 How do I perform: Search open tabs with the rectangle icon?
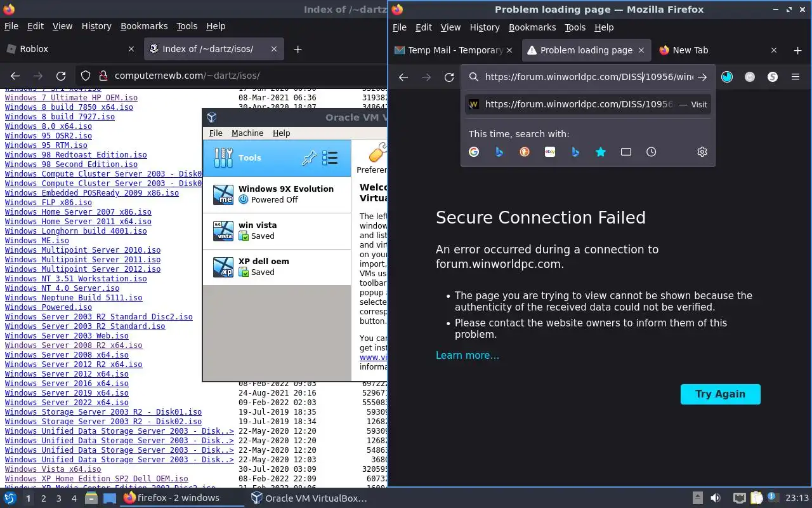626,152
